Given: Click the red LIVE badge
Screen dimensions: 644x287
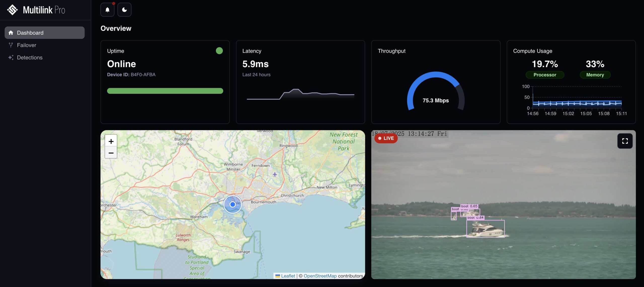Looking at the screenshot, I should 386,138.
